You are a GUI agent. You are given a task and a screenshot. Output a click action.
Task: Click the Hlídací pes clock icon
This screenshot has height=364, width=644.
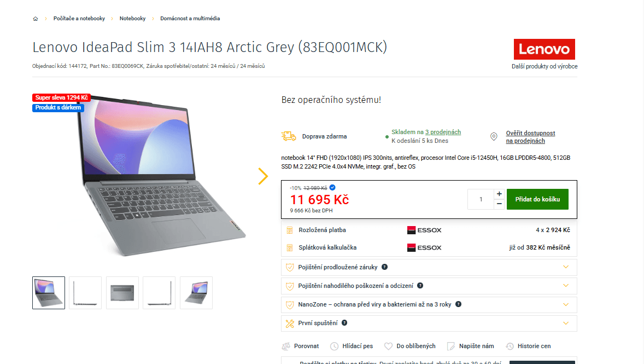(x=335, y=346)
